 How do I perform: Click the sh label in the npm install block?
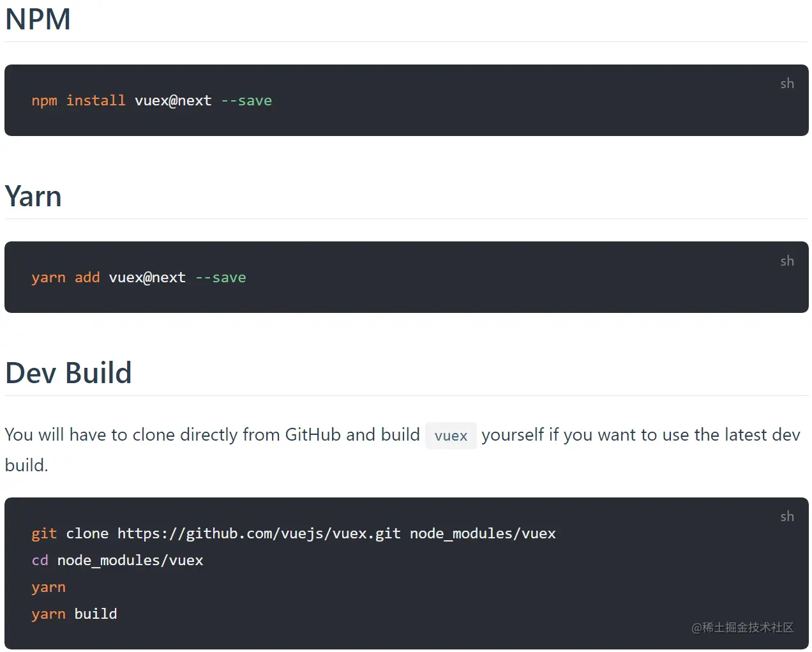(x=787, y=84)
